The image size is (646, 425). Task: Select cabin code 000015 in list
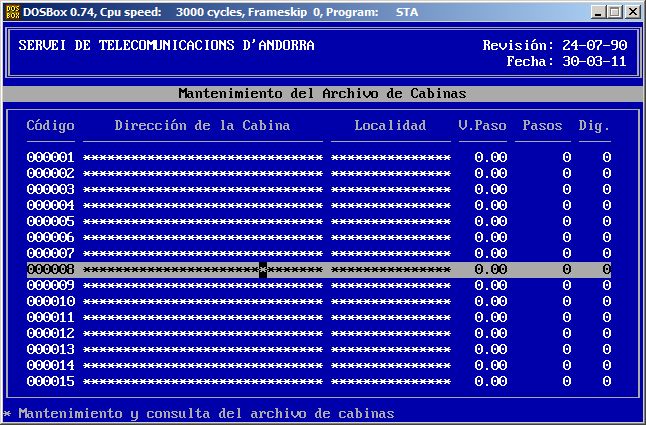[50, 381]
